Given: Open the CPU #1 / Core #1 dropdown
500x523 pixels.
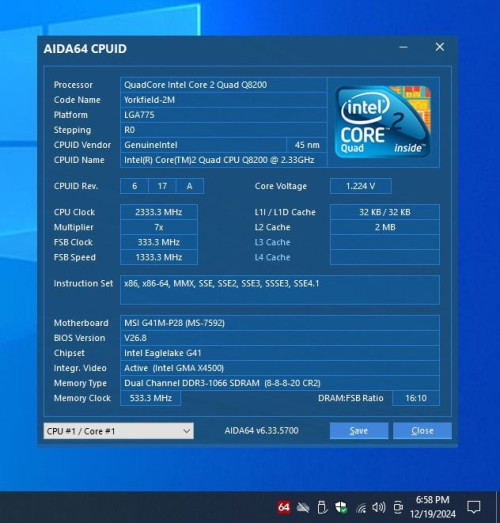Looking at the screenshot, I should tap(118, 431).
